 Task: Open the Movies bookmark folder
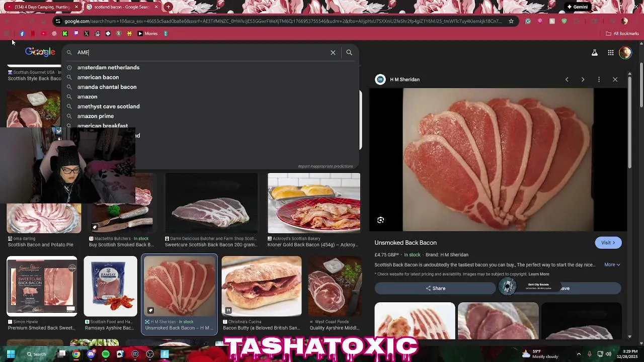tap(147, 34)
